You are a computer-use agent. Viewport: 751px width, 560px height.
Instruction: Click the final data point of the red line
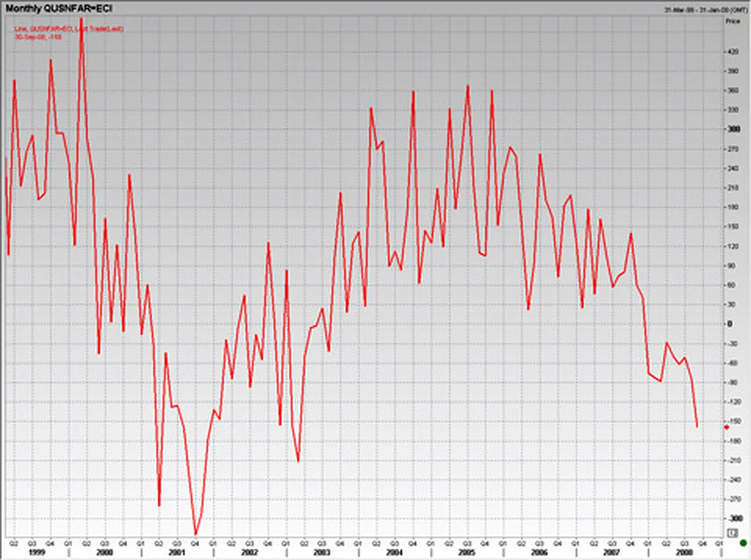[x=697, y=427]
